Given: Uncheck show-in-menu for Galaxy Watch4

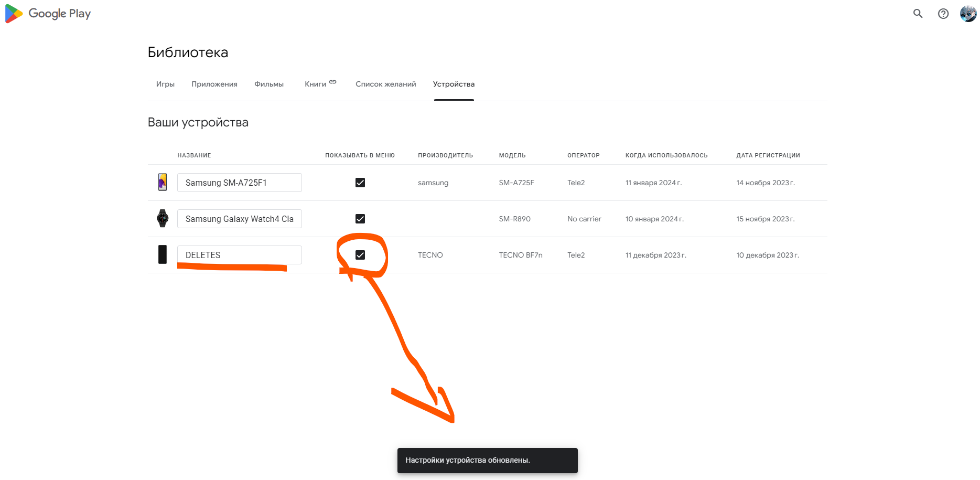Looking at the screenshot, I should tap(360, 219).
